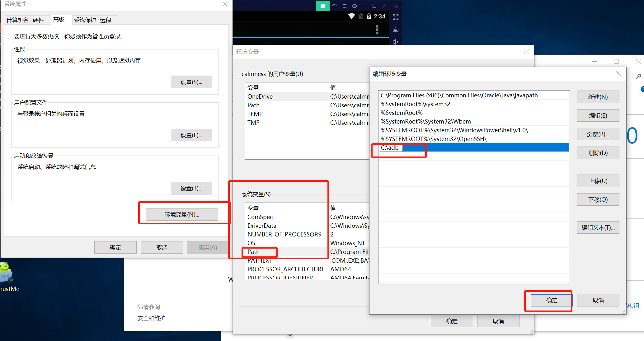Click 浏览(B)... button
644x341 pixels.
tap(598, 134)
